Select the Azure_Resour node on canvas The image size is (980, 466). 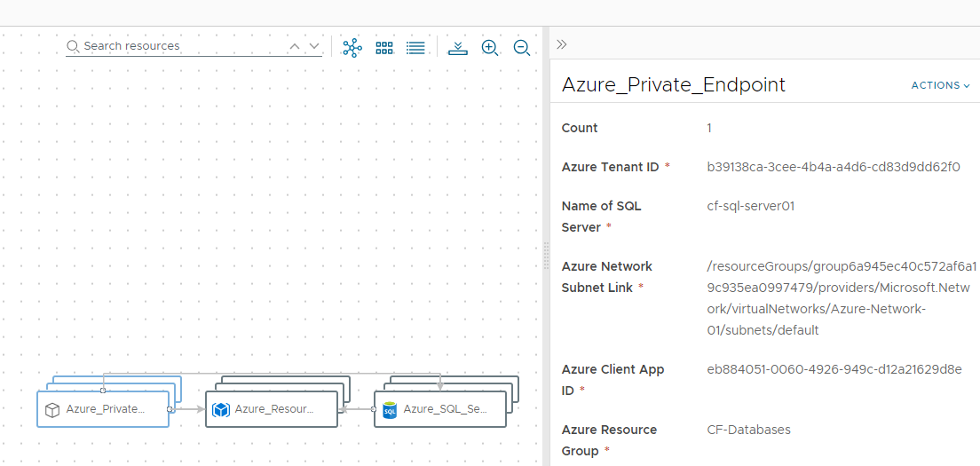point(272,409)
